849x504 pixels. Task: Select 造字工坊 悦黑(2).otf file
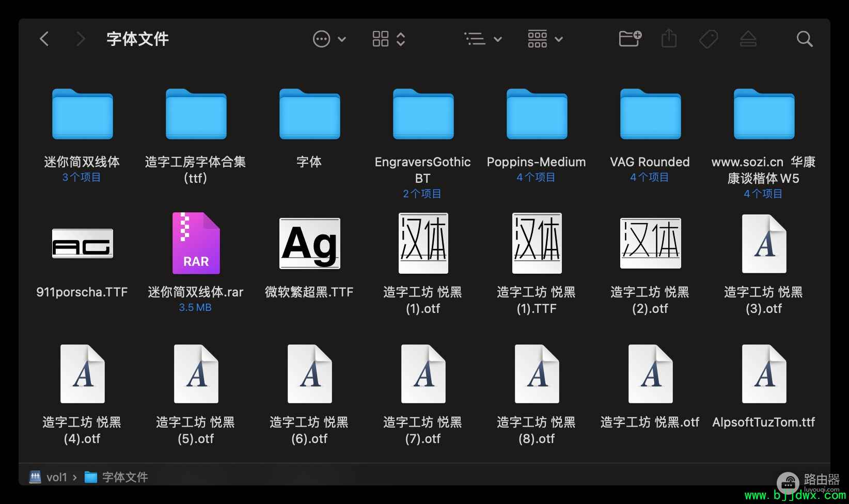[x=651, y=243]
